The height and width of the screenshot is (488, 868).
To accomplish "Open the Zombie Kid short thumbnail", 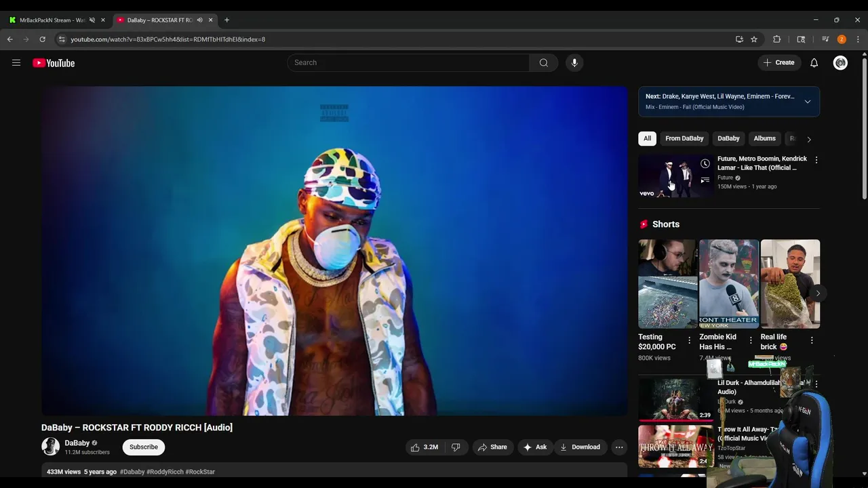I will pyautogui.click(x=728, y=283).
